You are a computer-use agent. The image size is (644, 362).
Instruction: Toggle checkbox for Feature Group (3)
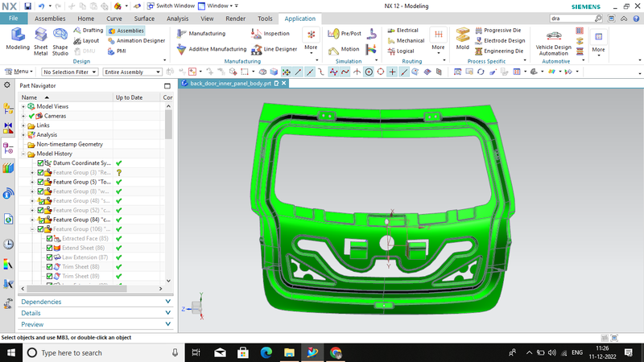click(40, 172)
